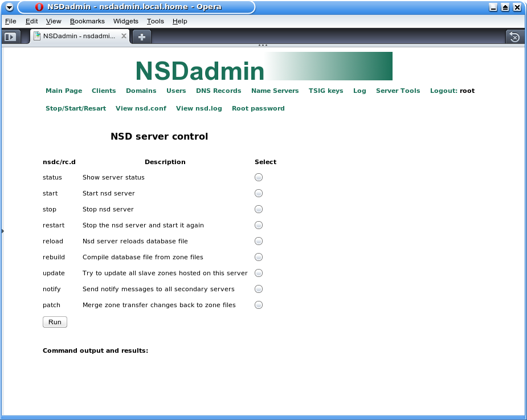Viewport: 527px width, 420px height.
Task: Choose the patch radio button
Action: click(x=259, y=305)
